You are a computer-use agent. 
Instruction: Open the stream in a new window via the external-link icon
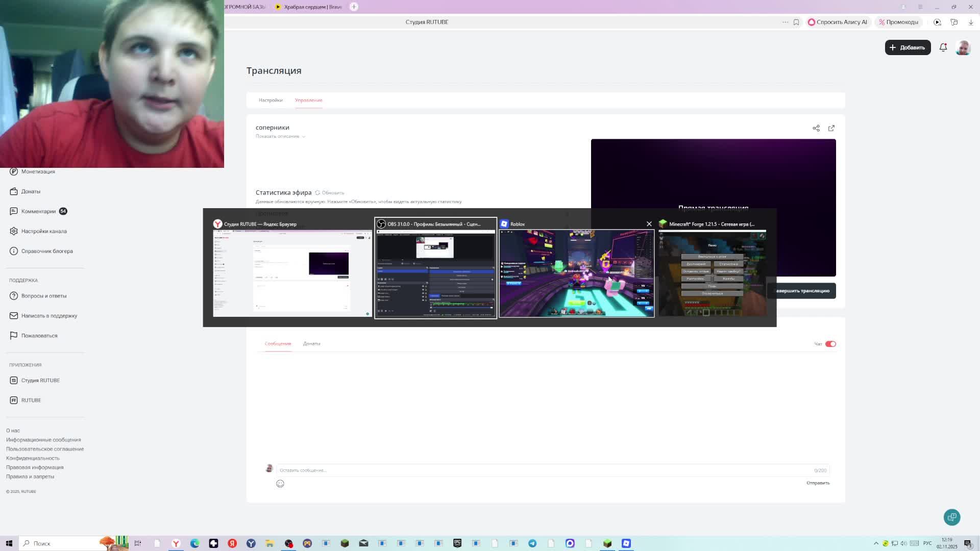click(831, 128)
